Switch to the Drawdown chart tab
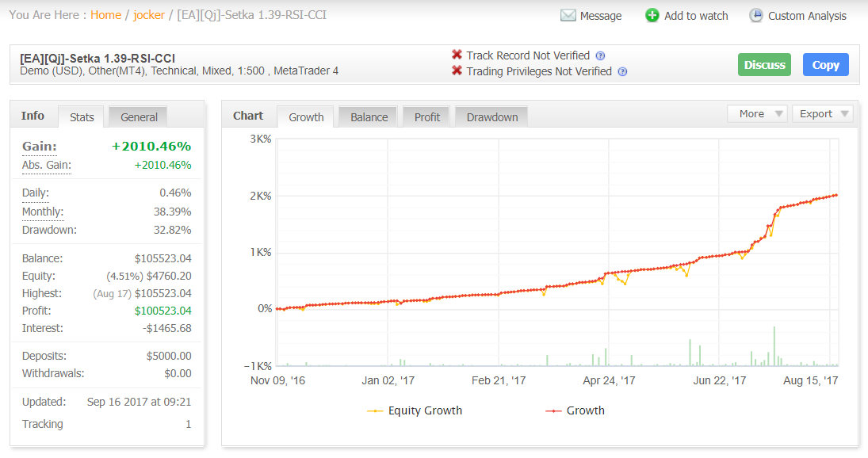The width and height of the screenshot is (868, 458). [491, 117]
